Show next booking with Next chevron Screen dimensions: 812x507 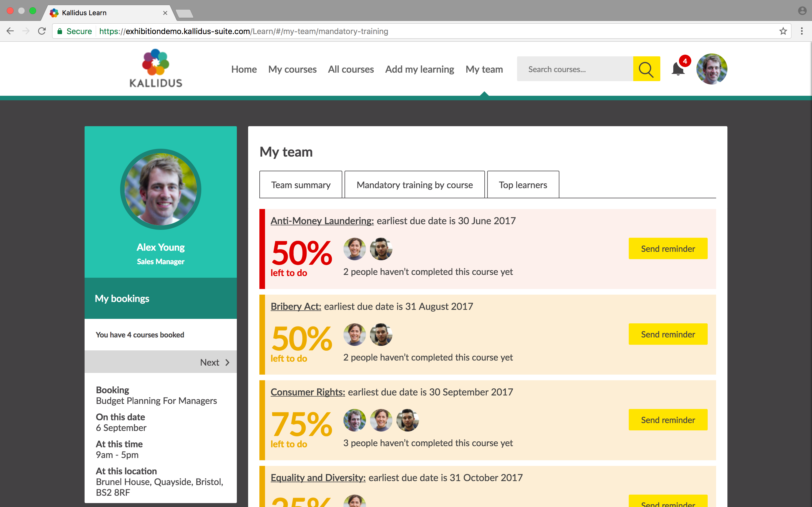(x=215, y=362)
